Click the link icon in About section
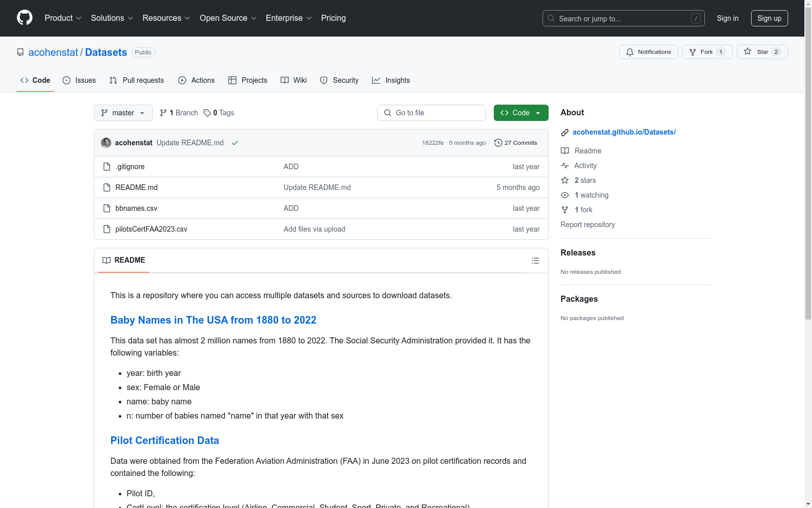Image resolution: width=812 pixels, height=508 pixels. 565,133
